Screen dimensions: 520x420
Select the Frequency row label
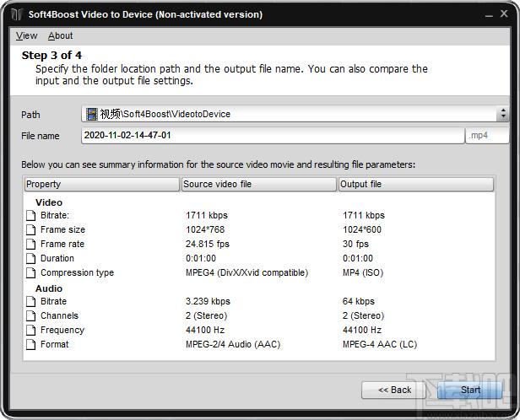[62, 330]
